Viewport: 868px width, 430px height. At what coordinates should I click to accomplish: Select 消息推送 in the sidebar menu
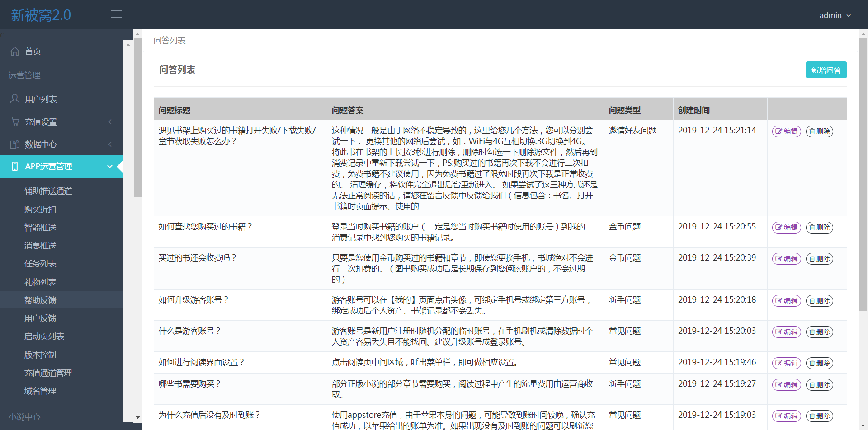pos(40,246)
